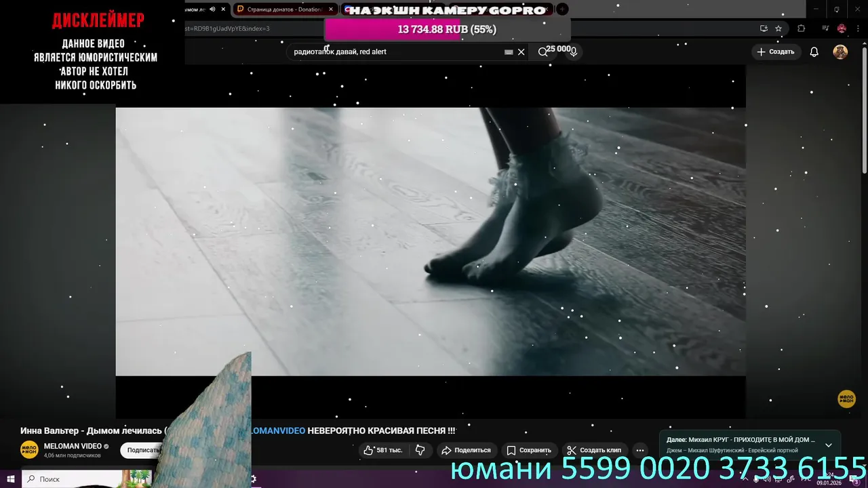Screen dimensions: 868x488
Task: Open the three-dot more actions menu
Action: tap(639, 450)
